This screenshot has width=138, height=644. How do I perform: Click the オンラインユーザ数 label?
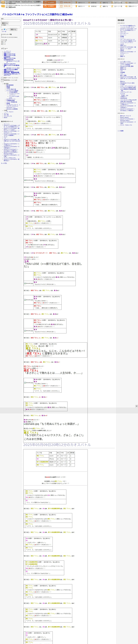6,34
